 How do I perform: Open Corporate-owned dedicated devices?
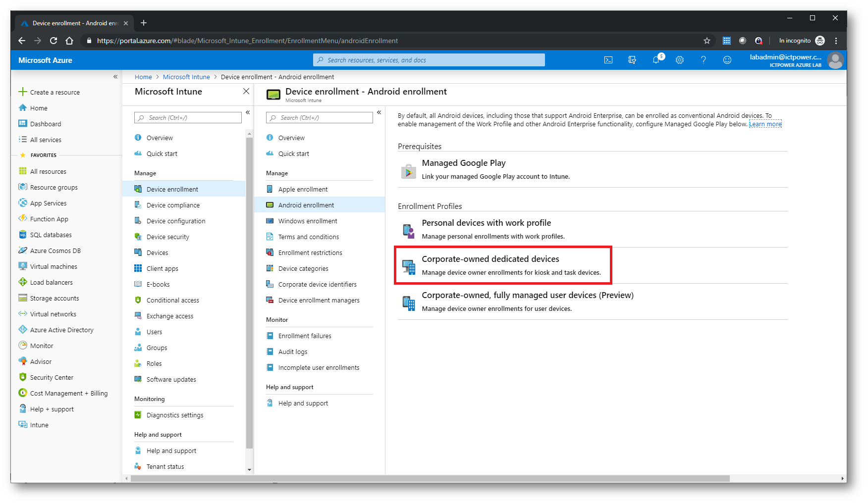pyautogui.click(x=593, y=265)
